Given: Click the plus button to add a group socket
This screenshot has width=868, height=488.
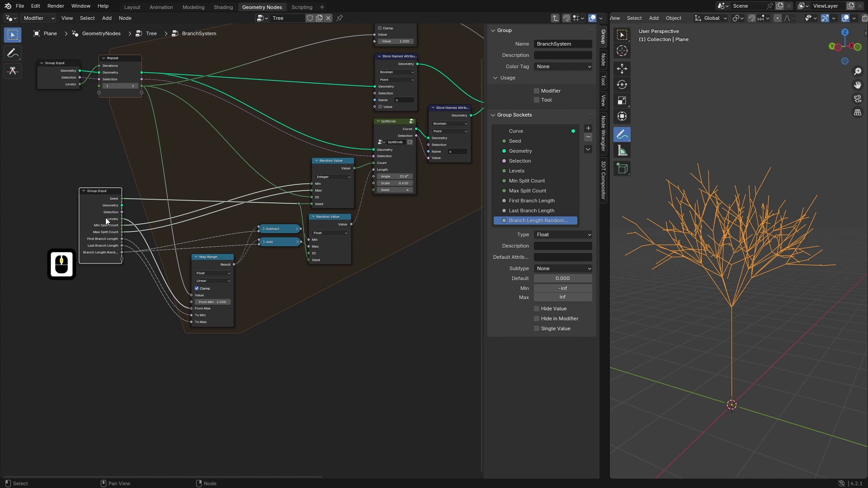Looking at the screenshot, I should click(x=588, y=128).
